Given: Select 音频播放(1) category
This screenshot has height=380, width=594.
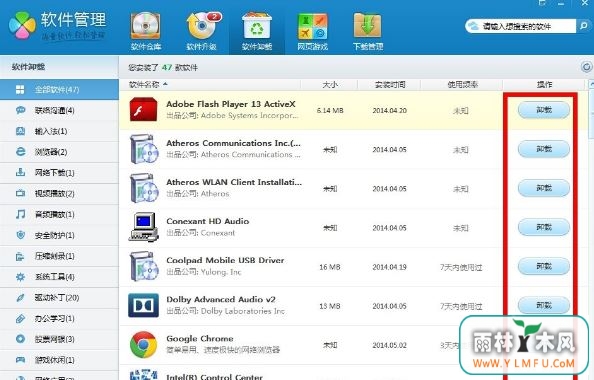Looking at the screenshot, I should coord(59,214).
